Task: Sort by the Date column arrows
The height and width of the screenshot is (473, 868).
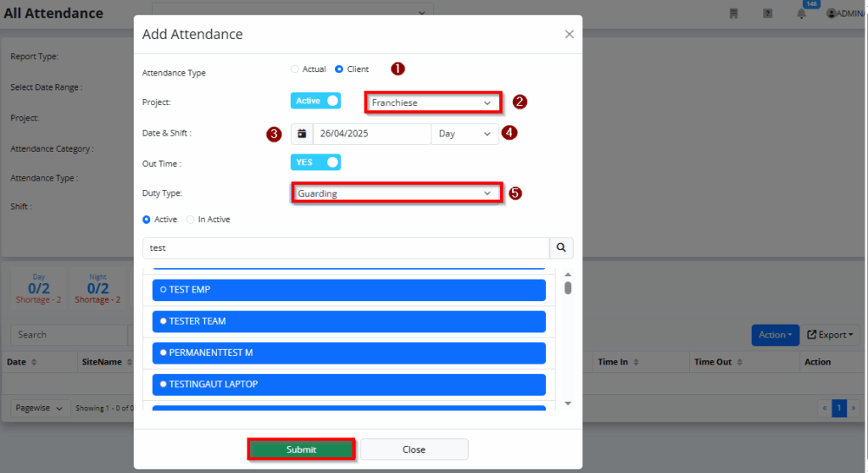Action: pyautogui.click(x=34, y=362)
